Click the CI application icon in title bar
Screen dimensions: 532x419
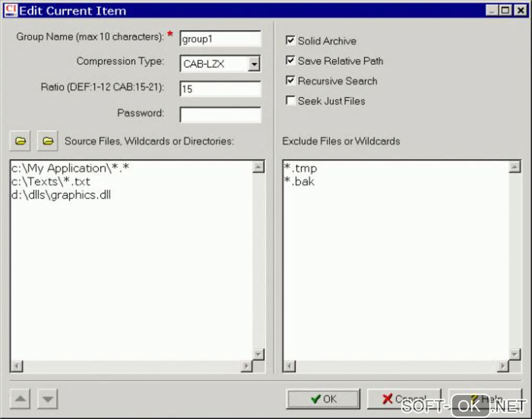tap(10, 10)
